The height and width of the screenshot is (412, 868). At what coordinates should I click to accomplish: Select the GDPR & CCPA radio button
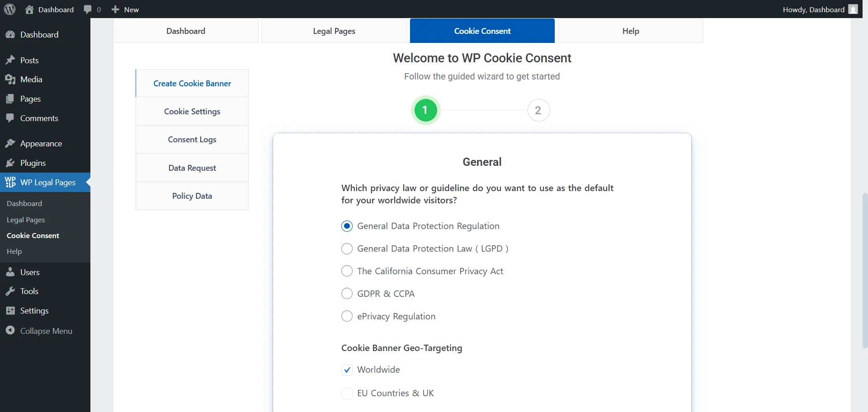(347, 293)
